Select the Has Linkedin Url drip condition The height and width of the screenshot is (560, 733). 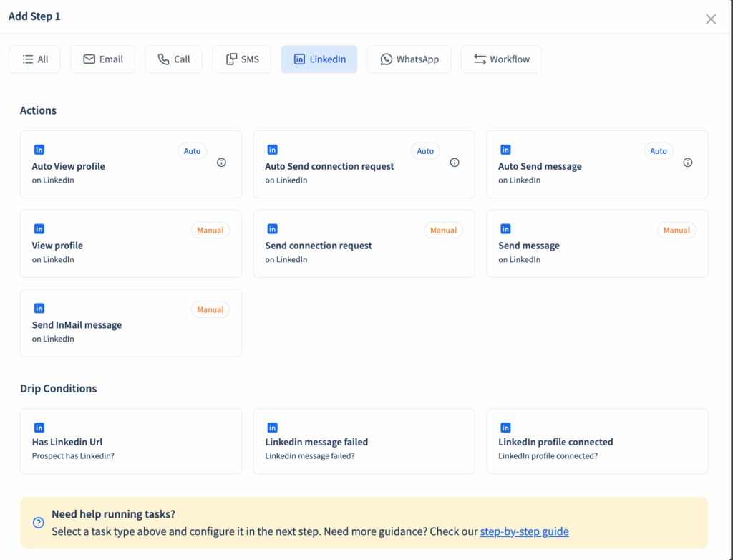(131, 441)
